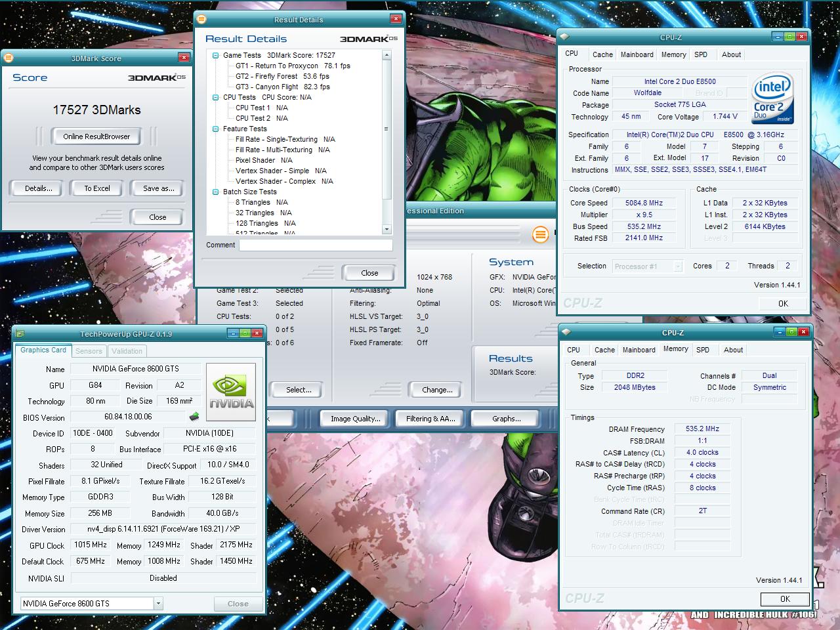Open the Mainboard tab in bottom CPU-Z
The image size is (840, 630).
pyautogui.click(x=639, y=350)
